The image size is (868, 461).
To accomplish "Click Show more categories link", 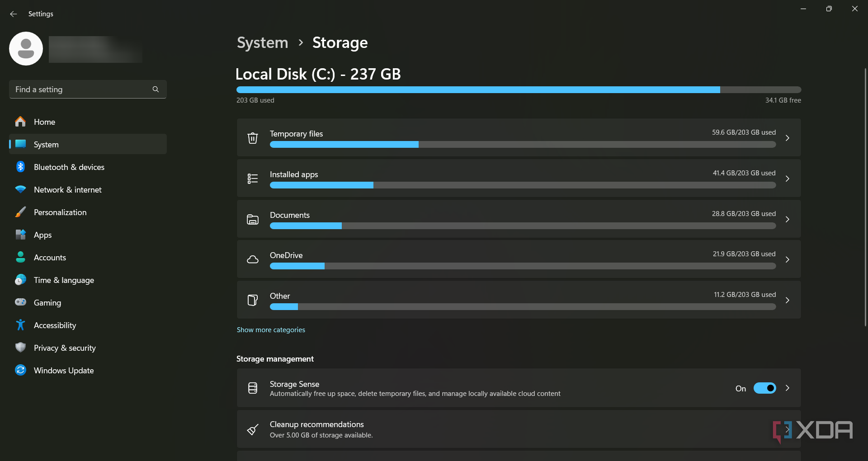I will [271, 330].
